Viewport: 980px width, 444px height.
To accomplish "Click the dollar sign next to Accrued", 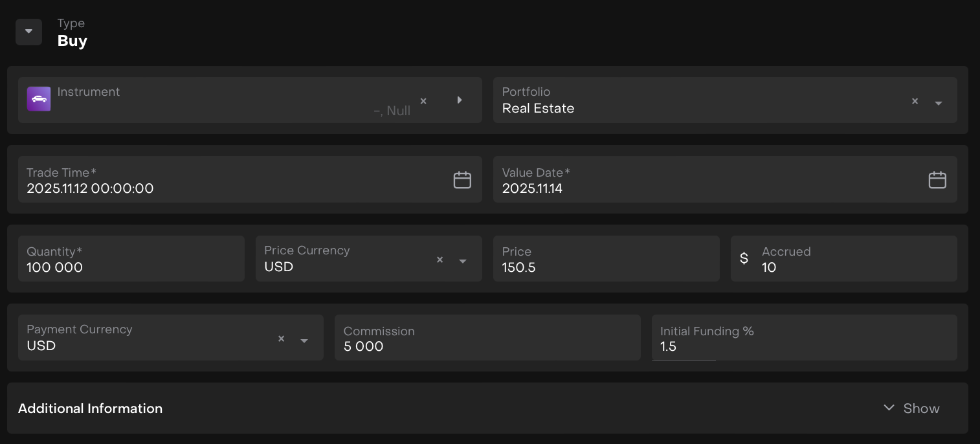I will point(744,259).
